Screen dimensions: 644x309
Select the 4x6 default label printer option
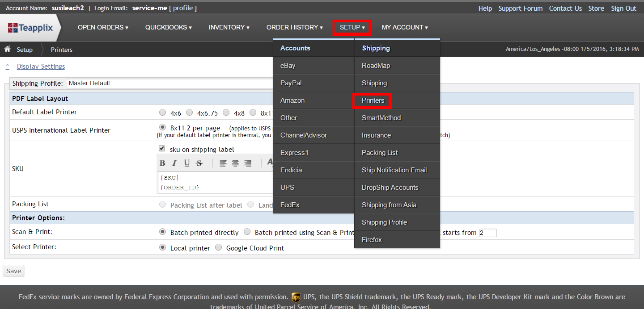163,113
